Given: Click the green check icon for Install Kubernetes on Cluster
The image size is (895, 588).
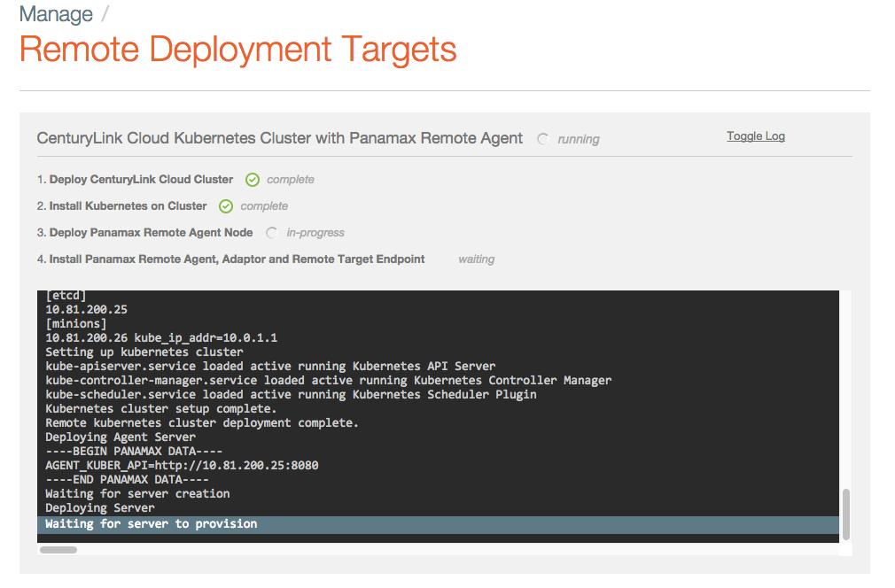Looking at the screenshot, I should point(226,206).
